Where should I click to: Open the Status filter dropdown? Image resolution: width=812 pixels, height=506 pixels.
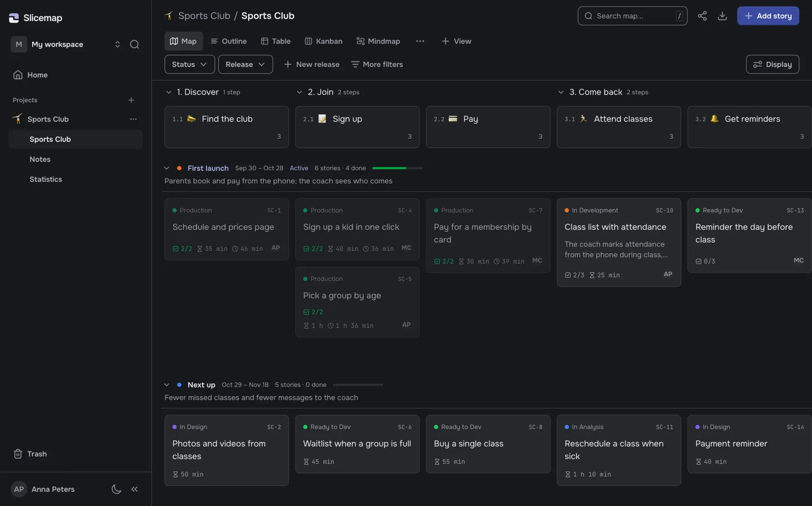[190, 64]
